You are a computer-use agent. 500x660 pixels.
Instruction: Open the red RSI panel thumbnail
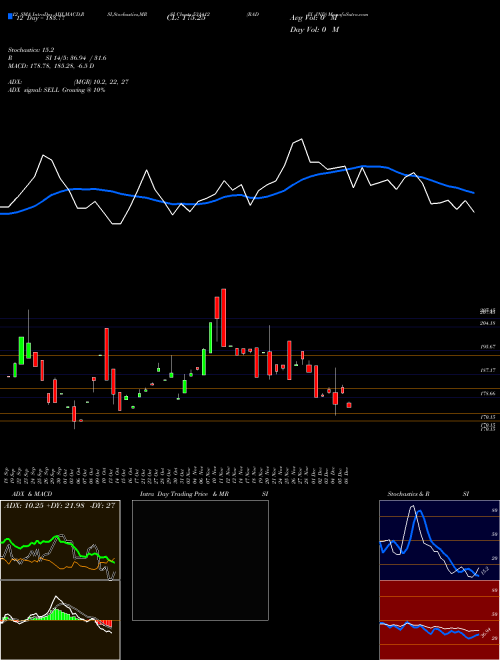(x=439, y=620)
